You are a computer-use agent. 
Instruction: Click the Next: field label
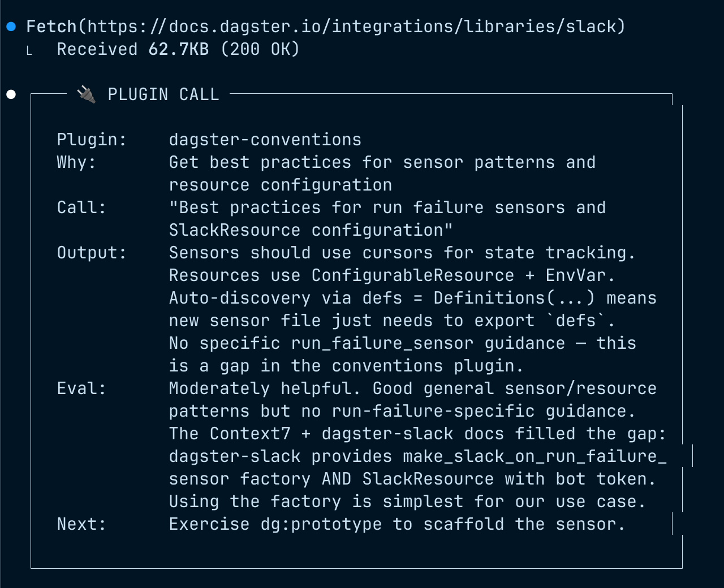click(x=81, y=524)
